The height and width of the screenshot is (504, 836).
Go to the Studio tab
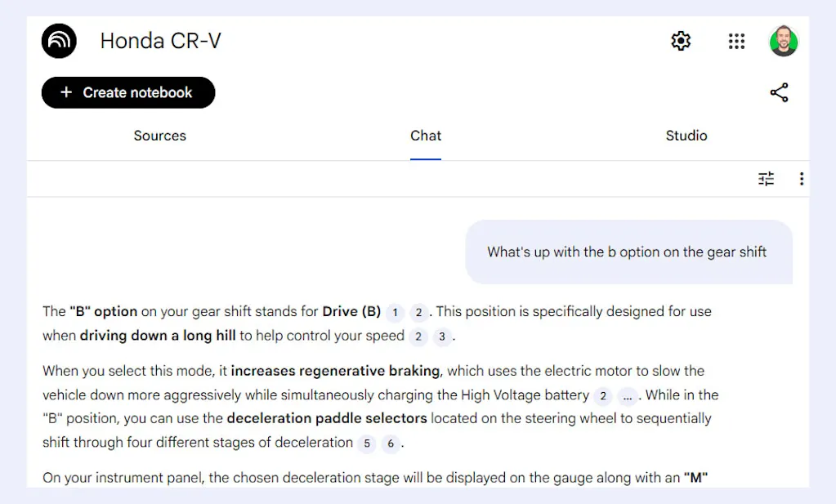[686, 136]
